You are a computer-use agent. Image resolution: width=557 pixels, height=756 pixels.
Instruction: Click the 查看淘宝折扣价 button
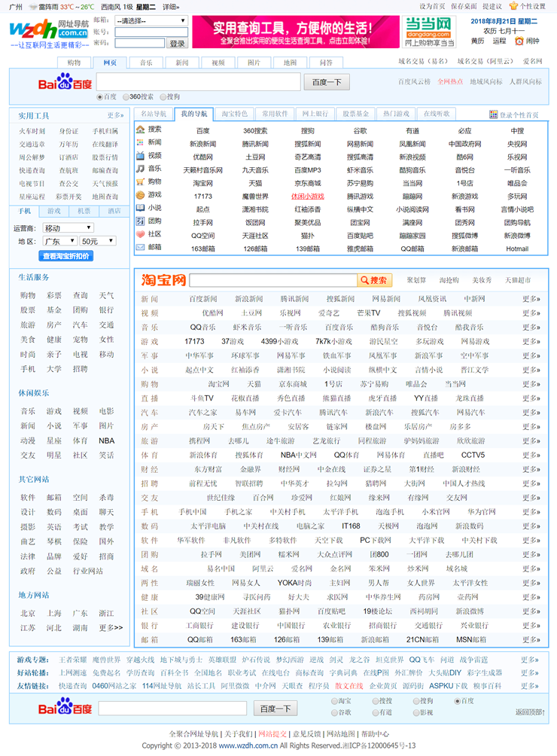(x=67, y=256)
